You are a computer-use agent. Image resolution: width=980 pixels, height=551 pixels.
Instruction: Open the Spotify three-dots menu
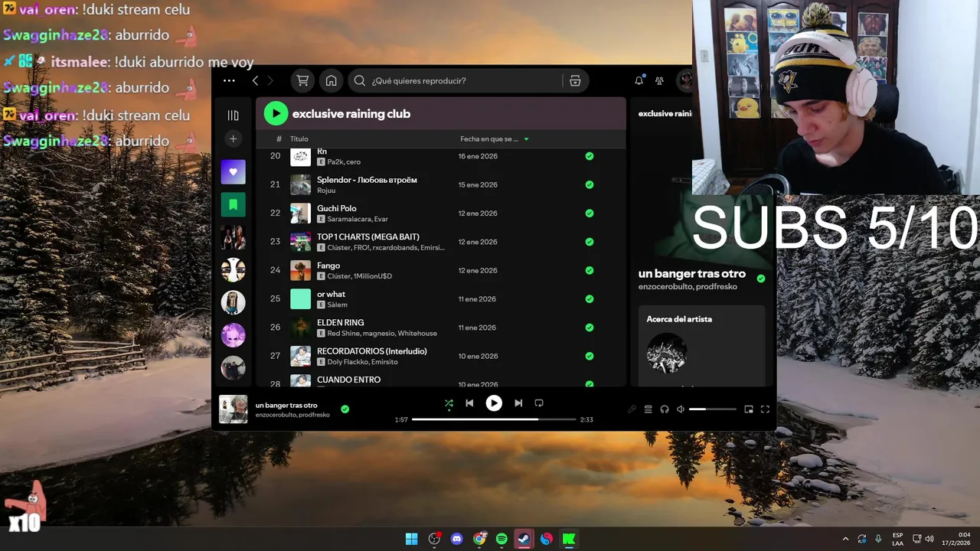click(x=229, y=80)
